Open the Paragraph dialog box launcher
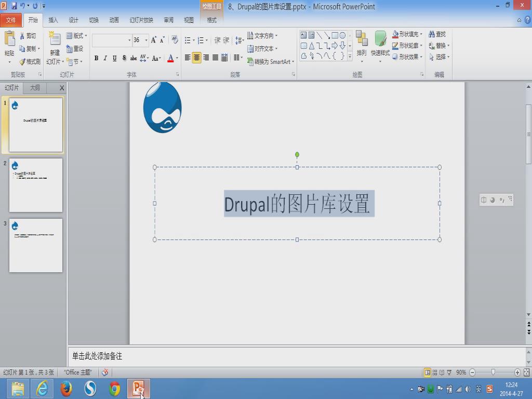 (x=293, y=74)
